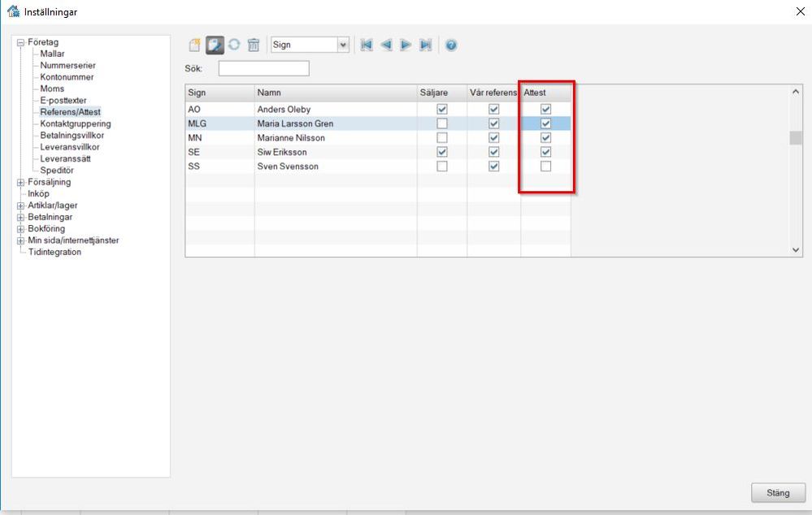Image resolution: width=812 pixels, height=515 pixels.
Task: Click the Refresh toolbar icon
Action: click(x=234, y=45)
